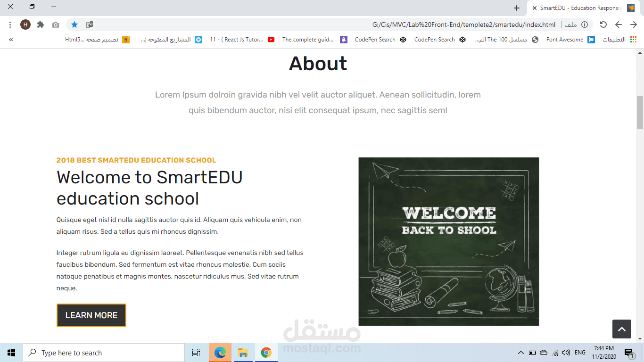Click the Welcome to SmartEDU education school heading
644x362 pixels.
point(149,188)
